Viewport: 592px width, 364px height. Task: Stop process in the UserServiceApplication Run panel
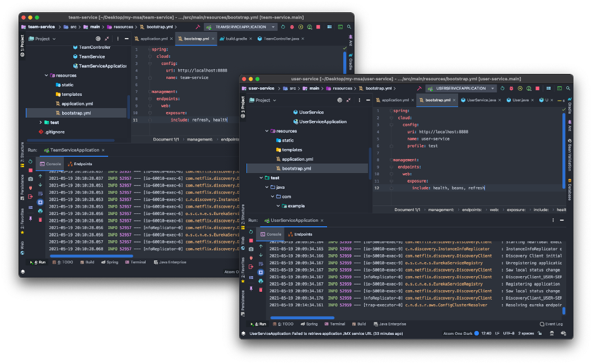click(x=251, y=241)
